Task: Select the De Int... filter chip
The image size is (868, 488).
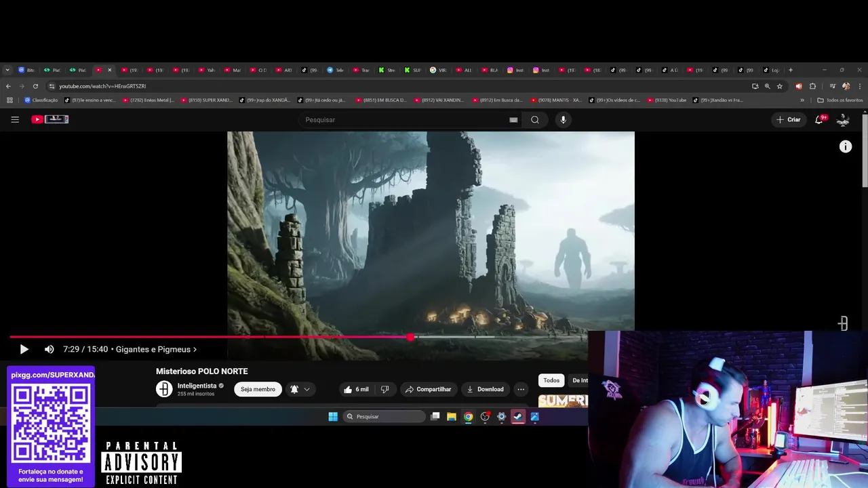Action: click(578, 380)
